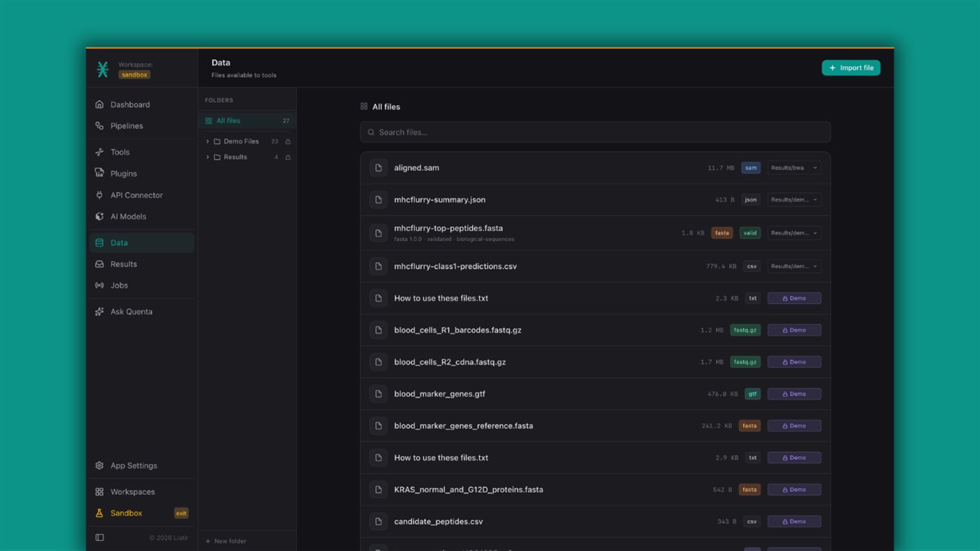
Task: Click the file icon beside candidate_peptides.csv
Action: point(378,522)
